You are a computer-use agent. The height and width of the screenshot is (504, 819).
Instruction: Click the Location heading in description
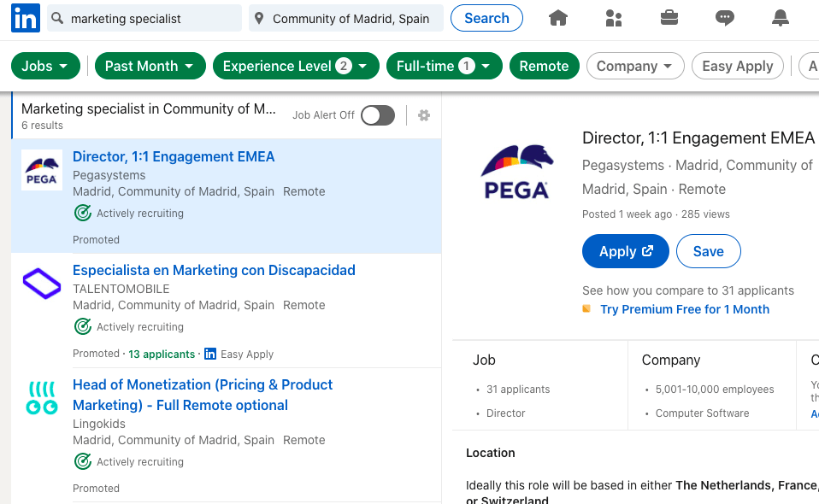[x=491, y=453]
